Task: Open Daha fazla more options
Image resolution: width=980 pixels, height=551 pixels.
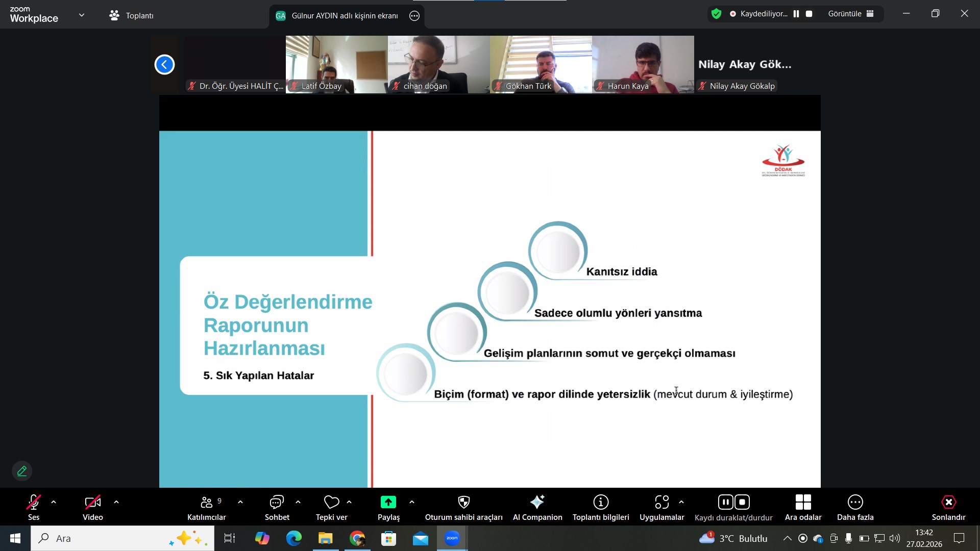Action: [855, 503]
